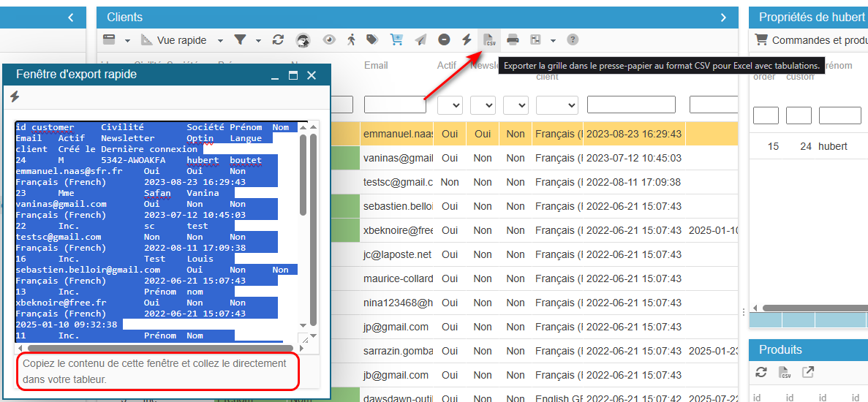
Task: Collapse the Clients panel with right chevron
Action: pos(724,18)
